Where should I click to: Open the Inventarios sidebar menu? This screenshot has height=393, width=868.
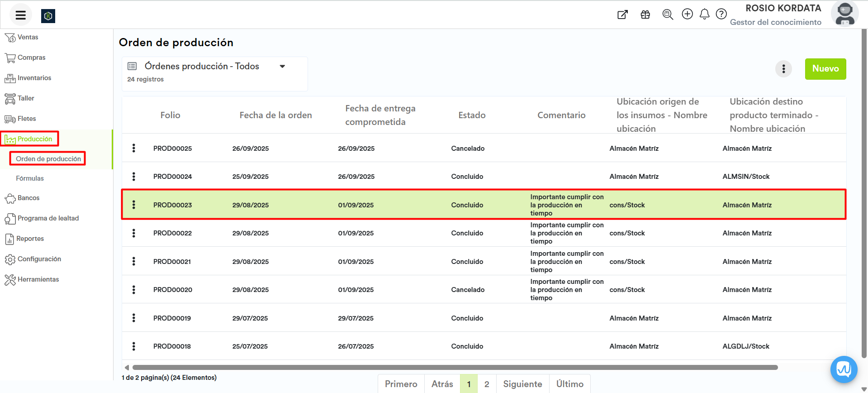(x=34, y=78)
